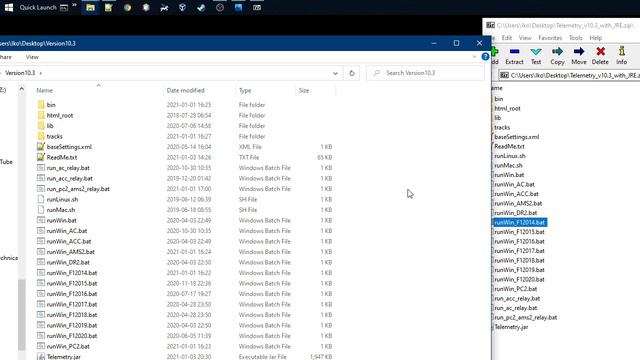The image size is (640, 360).
Task: Click the Extract button in 7-Zip toolbar
Action: (514, 56)
